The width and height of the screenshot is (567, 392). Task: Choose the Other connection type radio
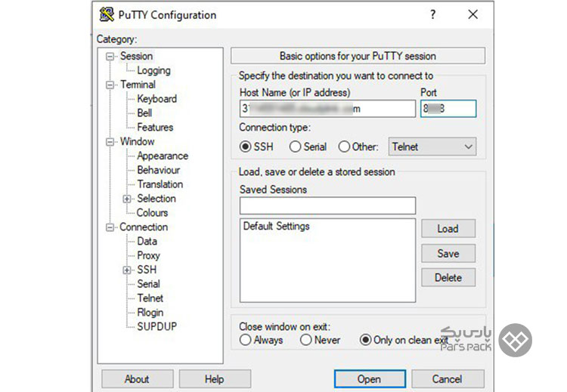tap(344, 147)
